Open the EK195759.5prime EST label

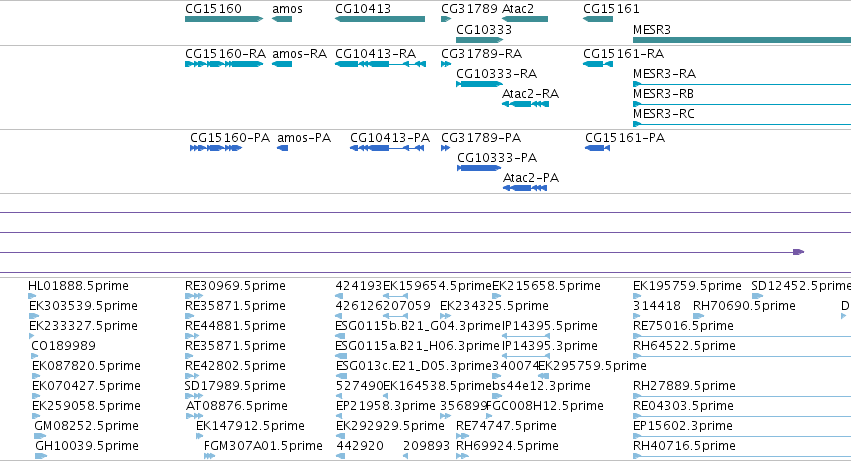pyautogui.click(x=687, y=286)
